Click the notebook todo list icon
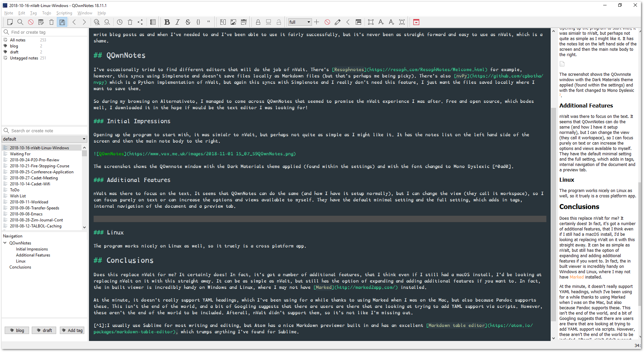The image size is (644, 352). (153, 22)
